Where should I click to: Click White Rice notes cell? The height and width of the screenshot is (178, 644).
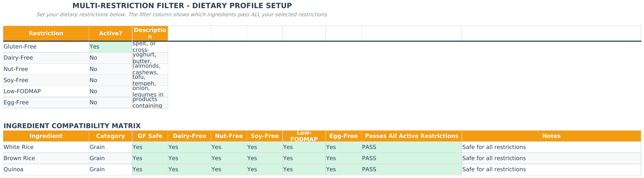(x=551, y=147)
